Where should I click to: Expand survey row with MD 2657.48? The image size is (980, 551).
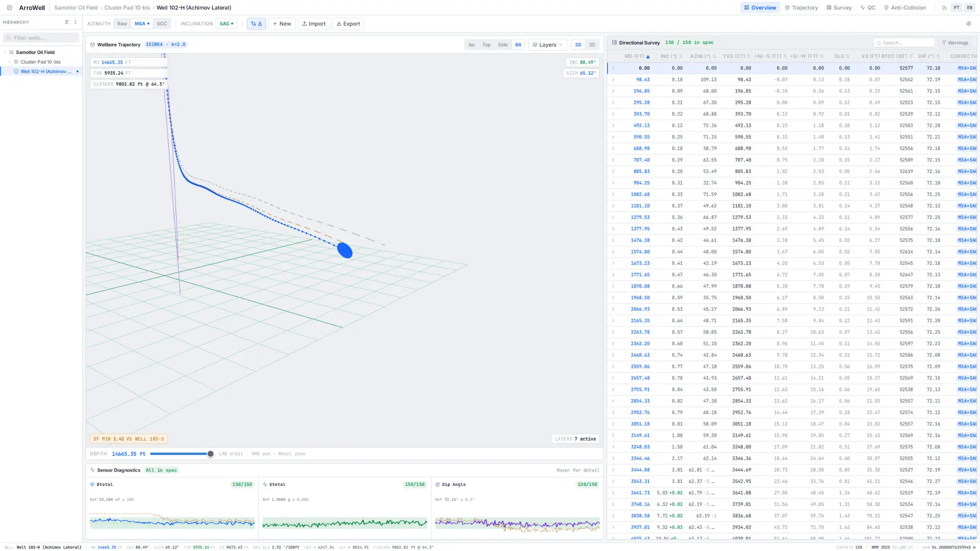(x=613, y=378)
